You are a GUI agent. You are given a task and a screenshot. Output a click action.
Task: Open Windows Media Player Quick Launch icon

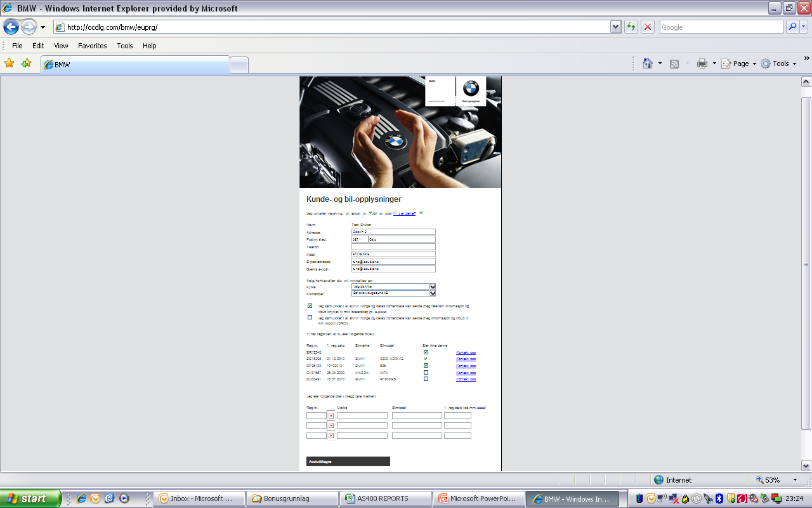coord(124,498)
